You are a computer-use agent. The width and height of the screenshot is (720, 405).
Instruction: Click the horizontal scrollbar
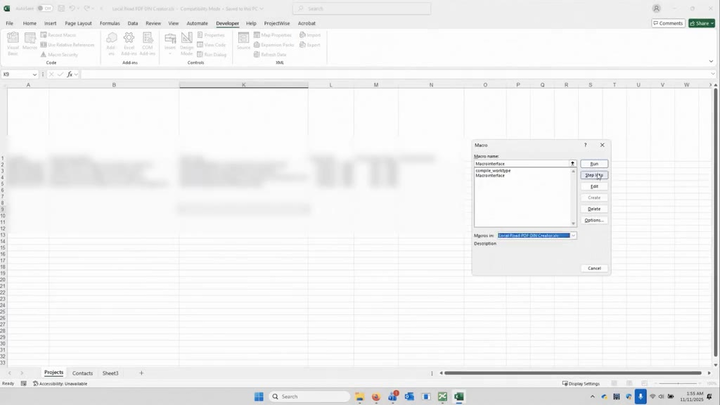(x=573, y=373)
